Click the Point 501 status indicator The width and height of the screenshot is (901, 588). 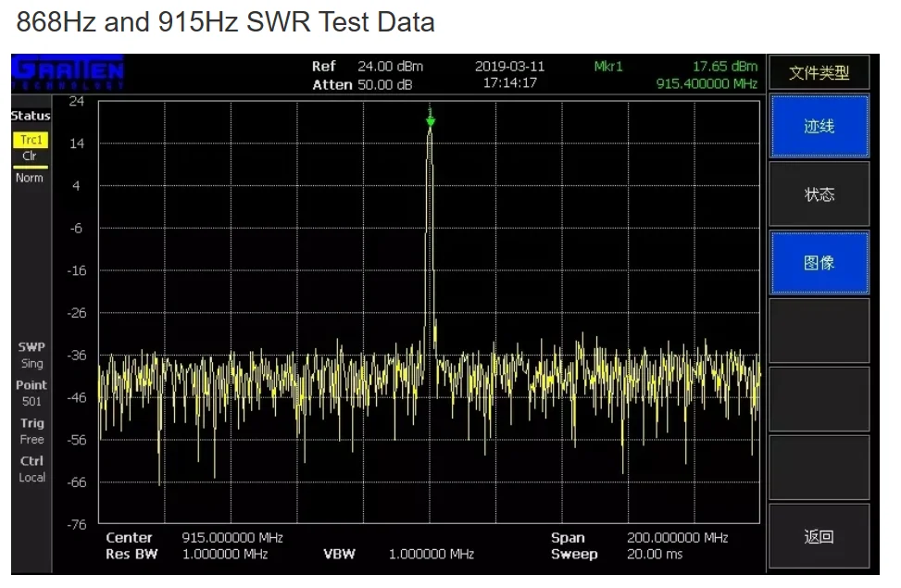click(x=31, y=393)
